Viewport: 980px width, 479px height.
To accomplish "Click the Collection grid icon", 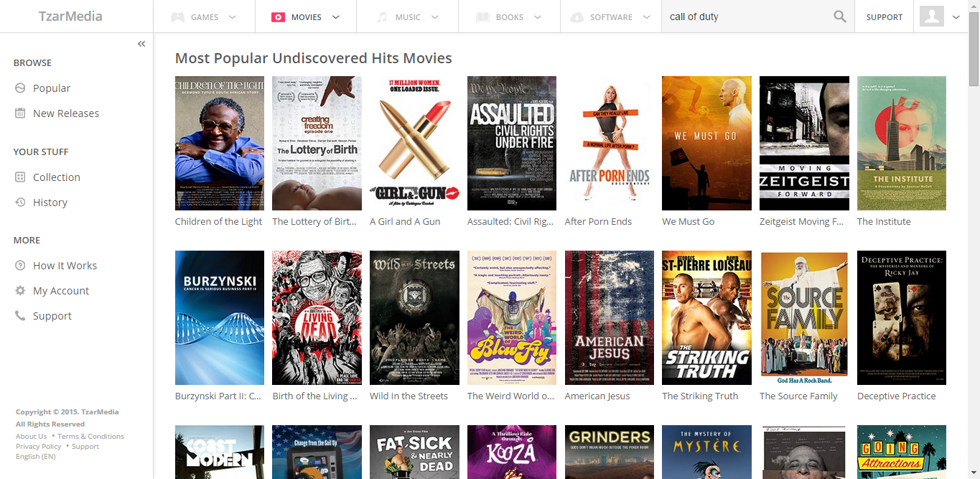I will click(x=20, y=177).
